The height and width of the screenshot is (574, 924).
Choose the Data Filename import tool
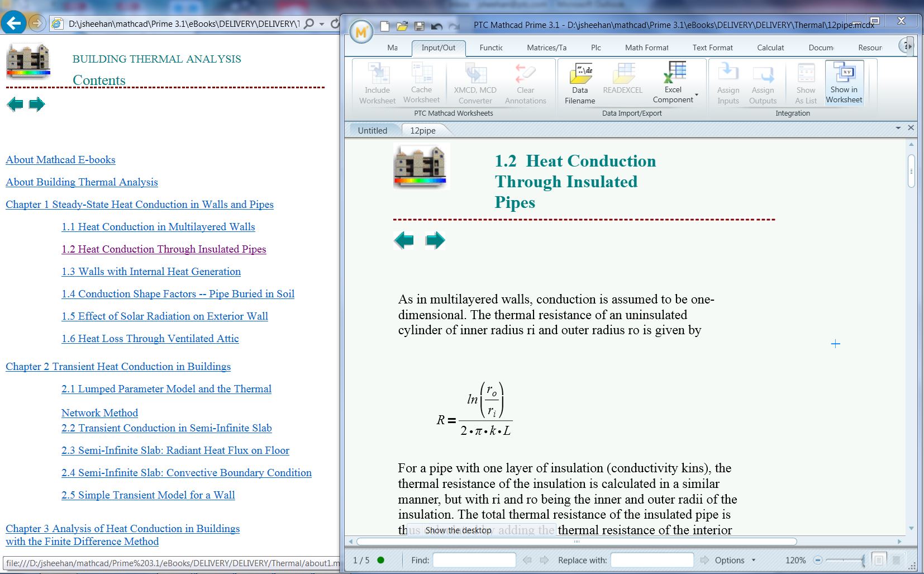[580, 83]
